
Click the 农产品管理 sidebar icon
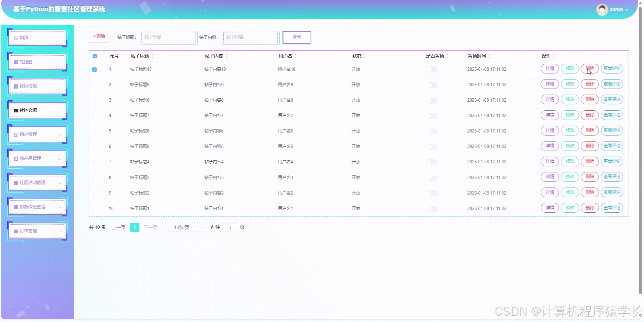(x=16, y=159)
